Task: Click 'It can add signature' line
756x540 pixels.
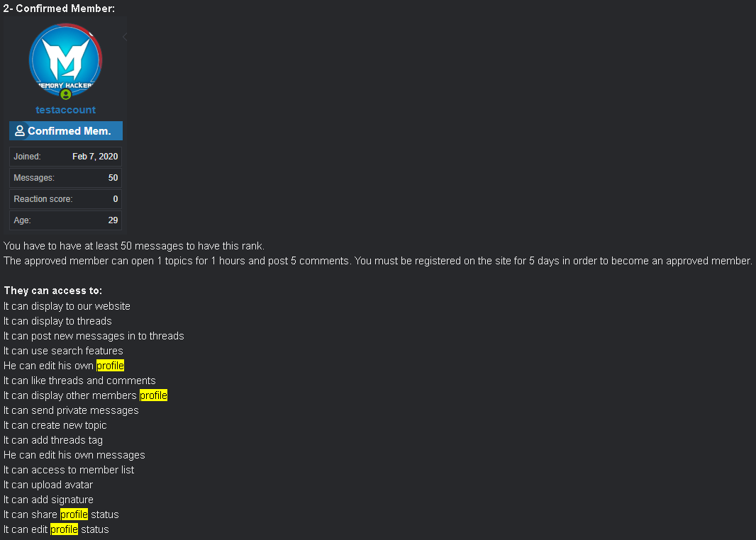Action: pos(48,500)
